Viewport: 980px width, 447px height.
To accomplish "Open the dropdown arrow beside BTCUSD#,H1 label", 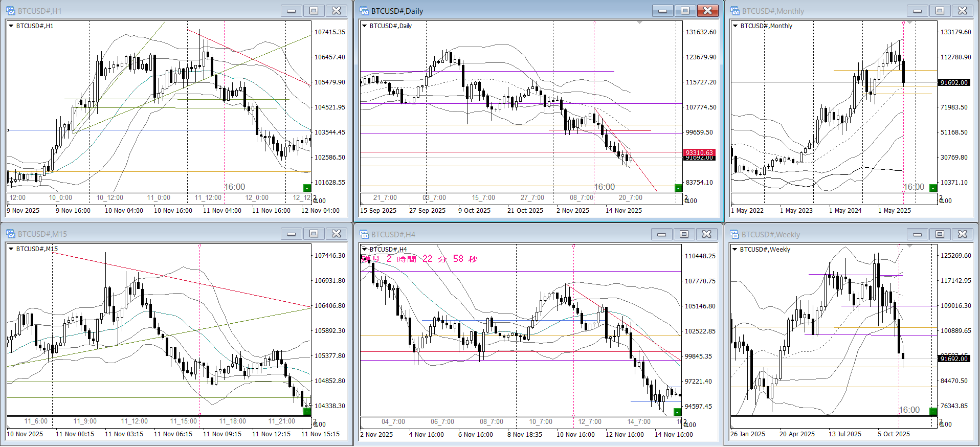I will (11, 26).
